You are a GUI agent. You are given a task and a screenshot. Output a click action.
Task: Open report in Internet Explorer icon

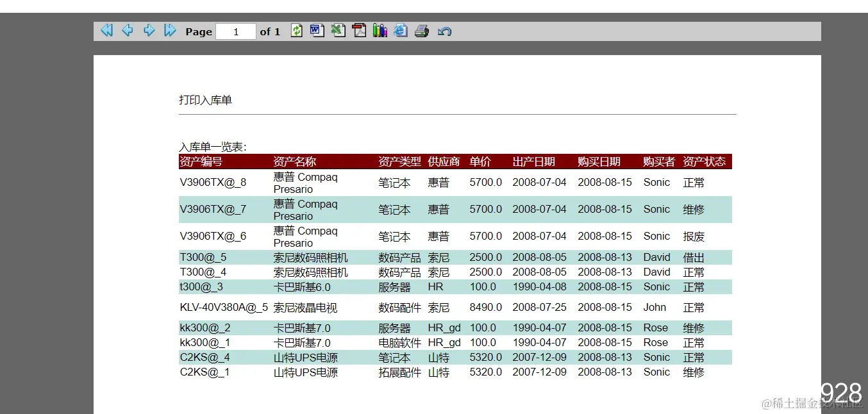click(x=401, y=30)
